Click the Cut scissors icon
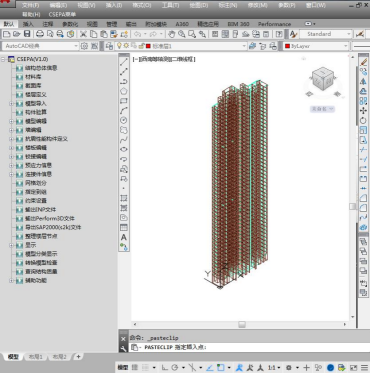 point(83,34)
